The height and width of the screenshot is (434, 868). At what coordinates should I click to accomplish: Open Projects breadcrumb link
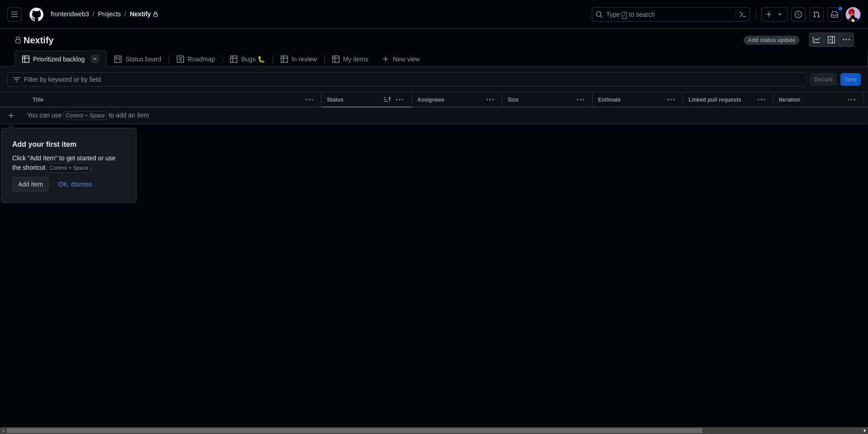pyautogui.click(x=109, y=14)
